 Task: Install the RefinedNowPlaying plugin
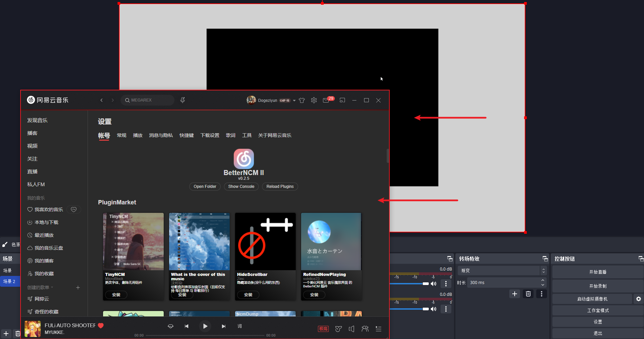coord(314,295)
